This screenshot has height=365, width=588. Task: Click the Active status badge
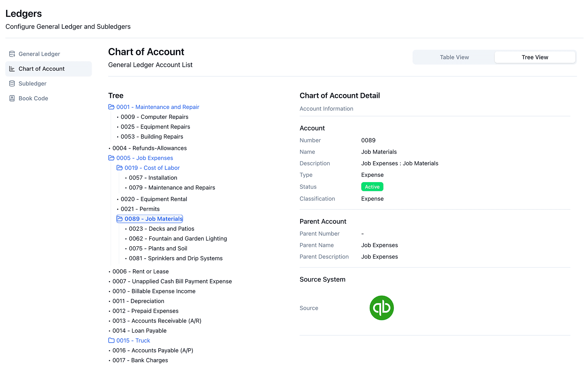click(x=372, y=187)
